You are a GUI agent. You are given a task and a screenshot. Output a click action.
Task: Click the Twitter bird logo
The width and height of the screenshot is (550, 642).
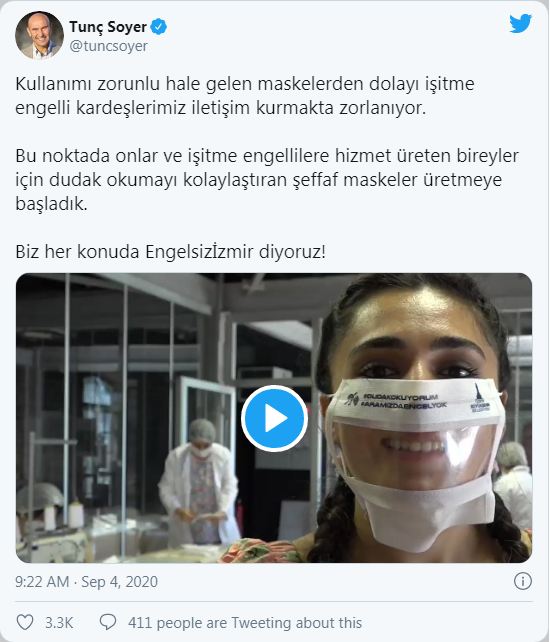(521, 23)
